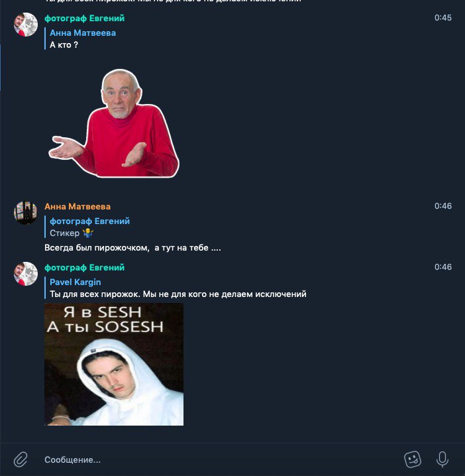This screenshot has height=476, width=465.
Task: Click the sender name фотограф Евгений at 0:45
Action: (x=84, y=18)
